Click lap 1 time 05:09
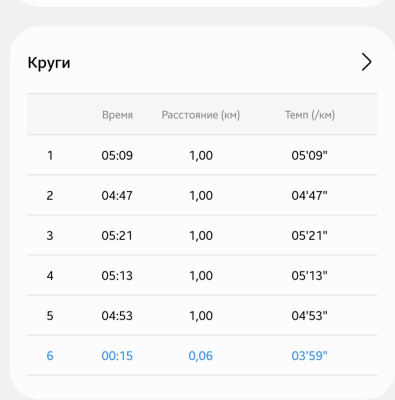The height and width of the screenshot is (400, 395). pos(117,155)
